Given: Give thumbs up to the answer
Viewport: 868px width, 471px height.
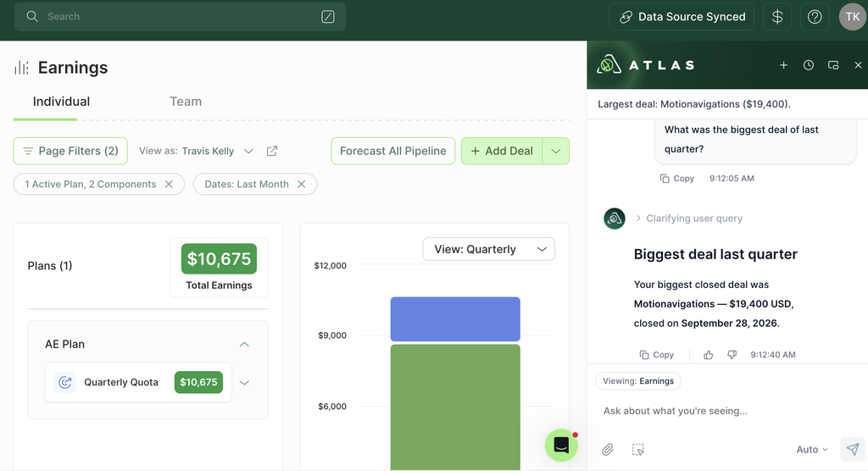Looking at the screenshot, I should coord(708,355).
